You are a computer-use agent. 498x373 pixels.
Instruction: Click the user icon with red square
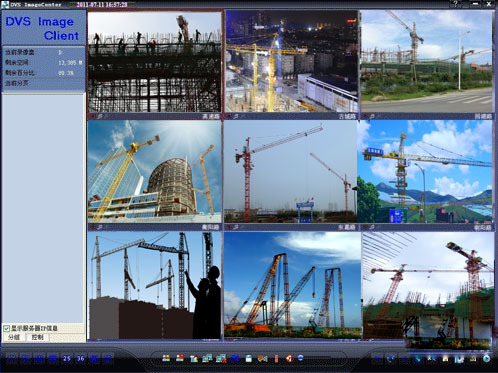(x=180, y=358)
